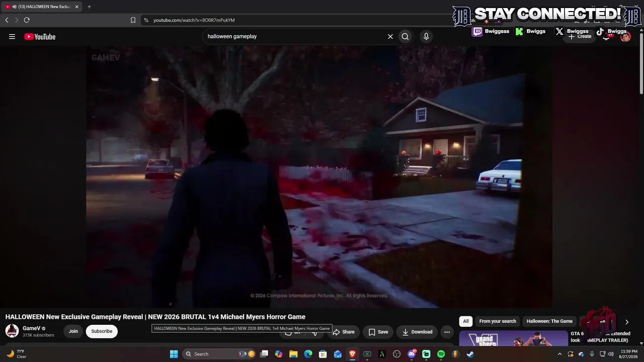Open the more actions ellipsis menu
Viewport: 644px width, 362px height.
(447, 332)
